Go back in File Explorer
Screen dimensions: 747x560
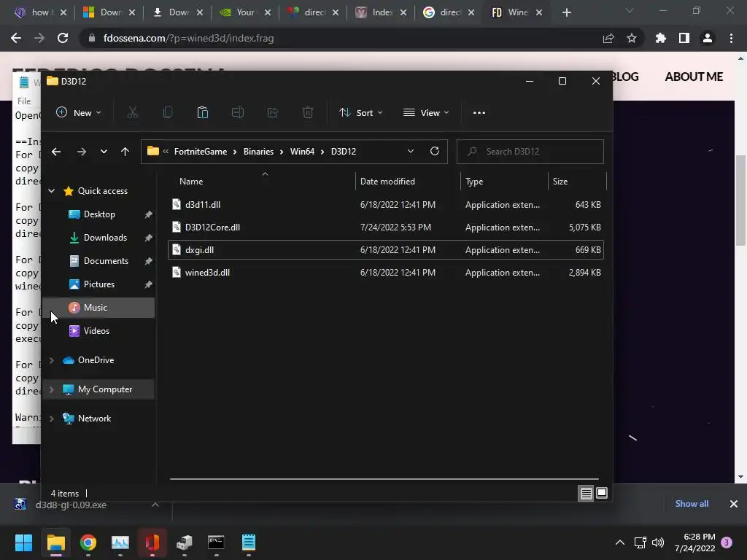coord(56,152)
